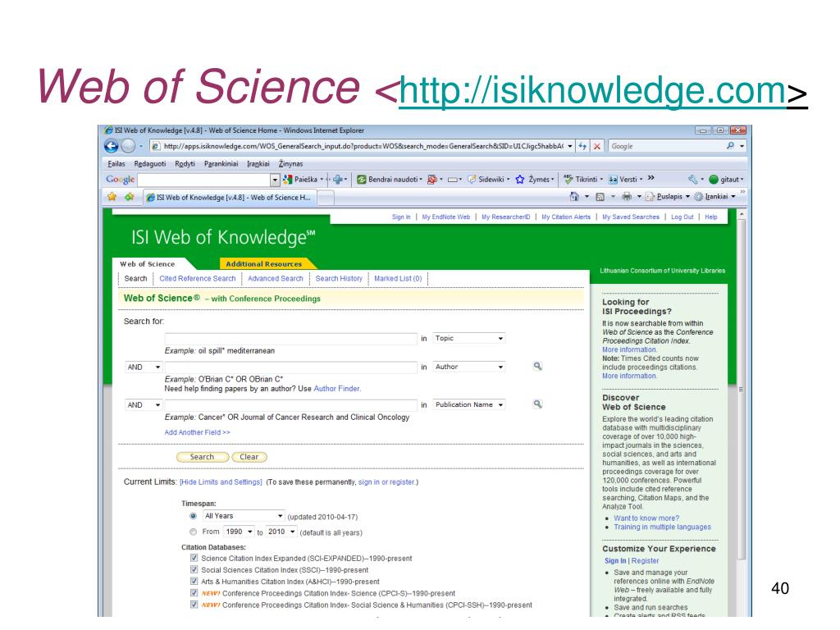This screenshot has height=630, width=840.
Task: Click the Versti translate icon
Action: tap(613, 180)
